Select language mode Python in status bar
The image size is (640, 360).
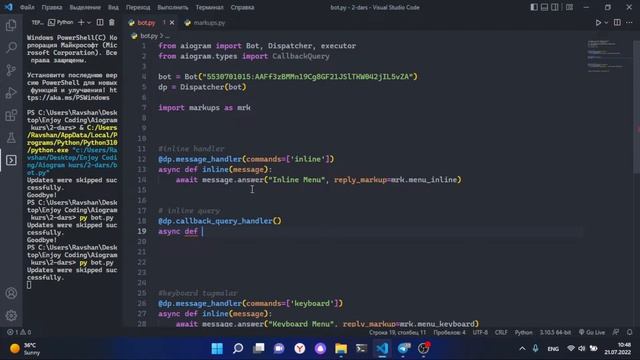point(523,332)
